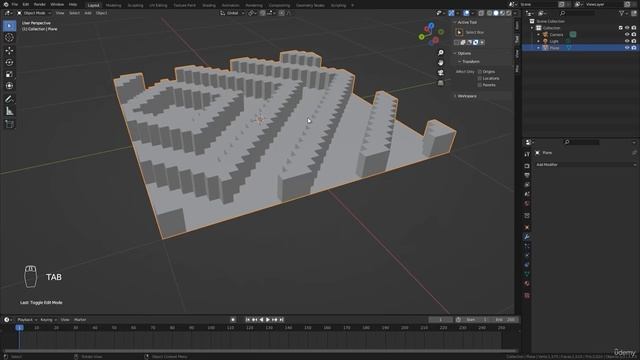This screenshot has height=360, width=640.
Task: Open the Scene properties tab
Action: point(527,194)
